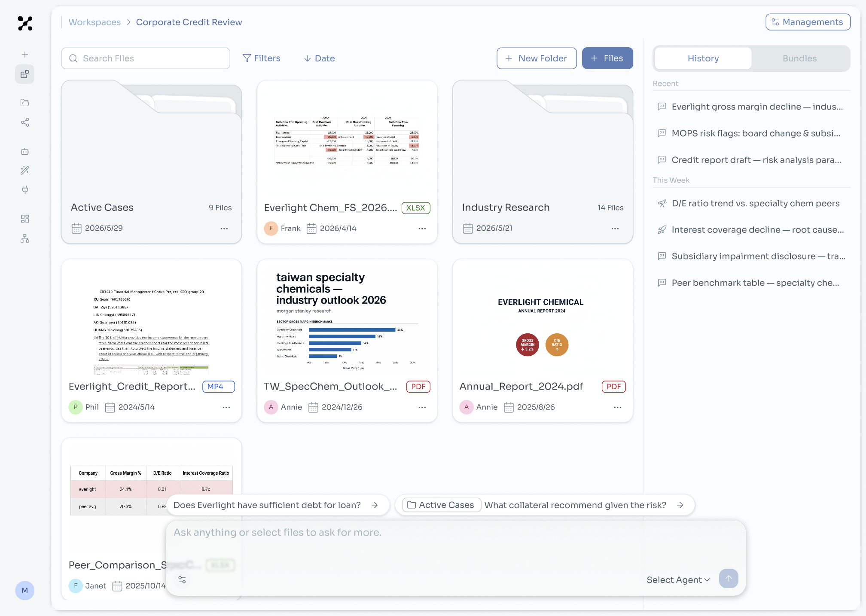Click the calendar icon on Active Cases
The image size is (866, 616).
coord(76,228)
